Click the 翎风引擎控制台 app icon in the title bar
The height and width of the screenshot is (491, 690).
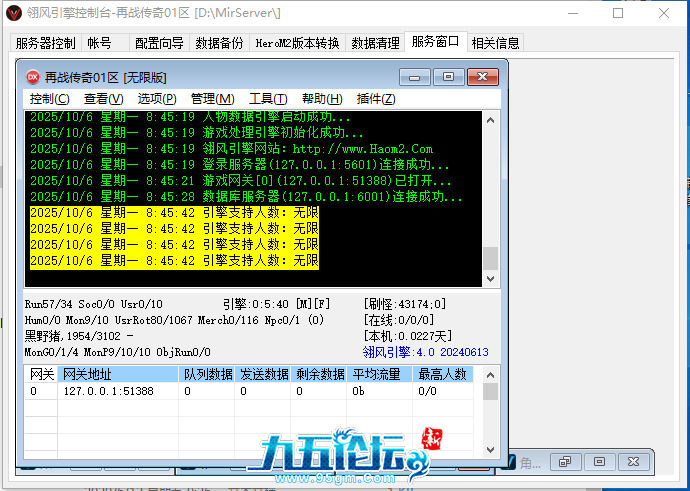click(13, 13)
